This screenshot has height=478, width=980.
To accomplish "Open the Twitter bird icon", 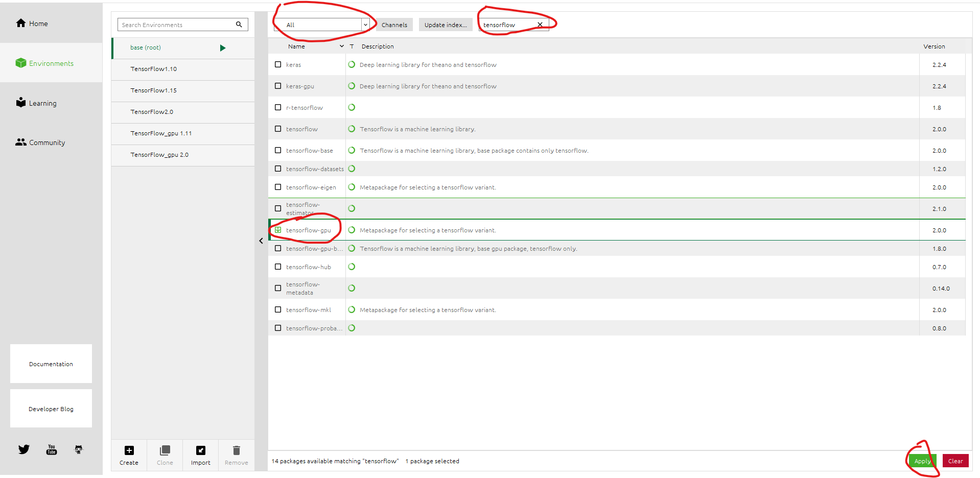I will [x=24, y=449].
